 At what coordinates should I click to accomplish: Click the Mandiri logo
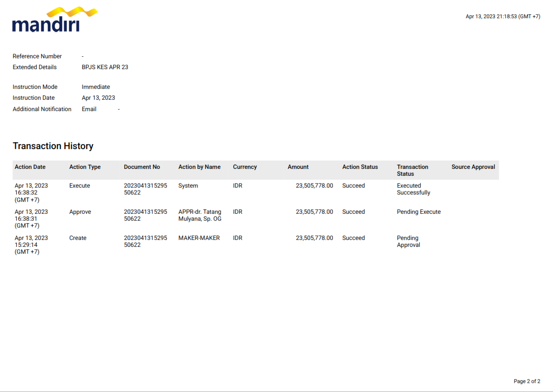pos(54,20)
